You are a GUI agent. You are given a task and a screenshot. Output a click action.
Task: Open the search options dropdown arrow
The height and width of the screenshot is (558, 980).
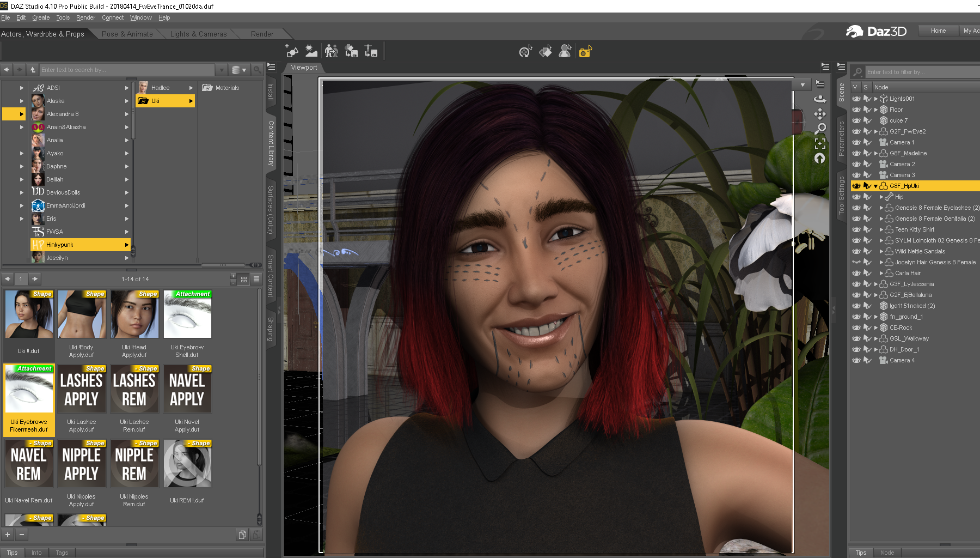point(221,70)
